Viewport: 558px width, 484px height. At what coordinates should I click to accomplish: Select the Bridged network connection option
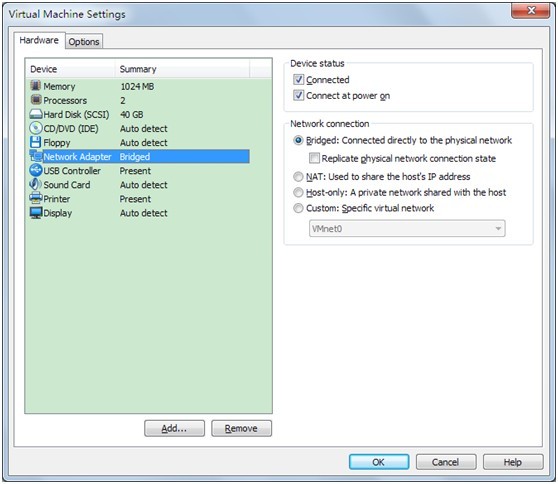(x=298, y=140)
